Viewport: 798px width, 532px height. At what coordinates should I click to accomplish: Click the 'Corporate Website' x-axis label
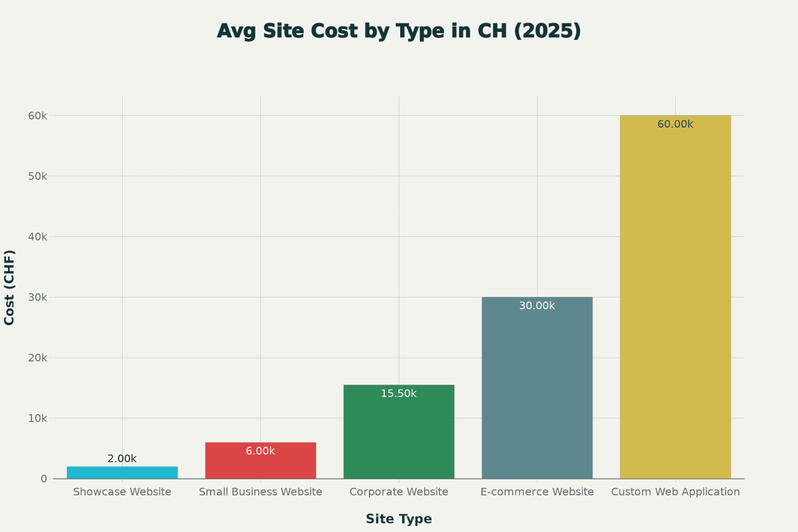398,492
